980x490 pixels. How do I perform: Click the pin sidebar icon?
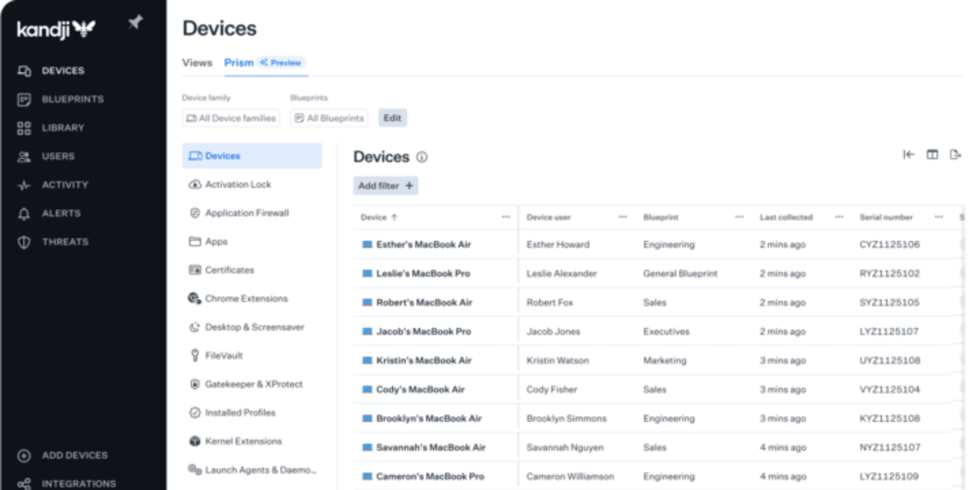(135, 23)
